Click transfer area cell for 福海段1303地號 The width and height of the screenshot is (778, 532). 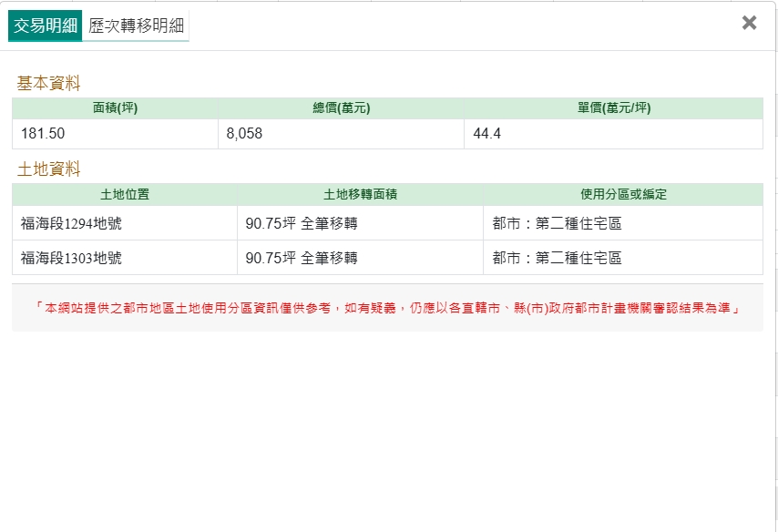pos(302,258)
